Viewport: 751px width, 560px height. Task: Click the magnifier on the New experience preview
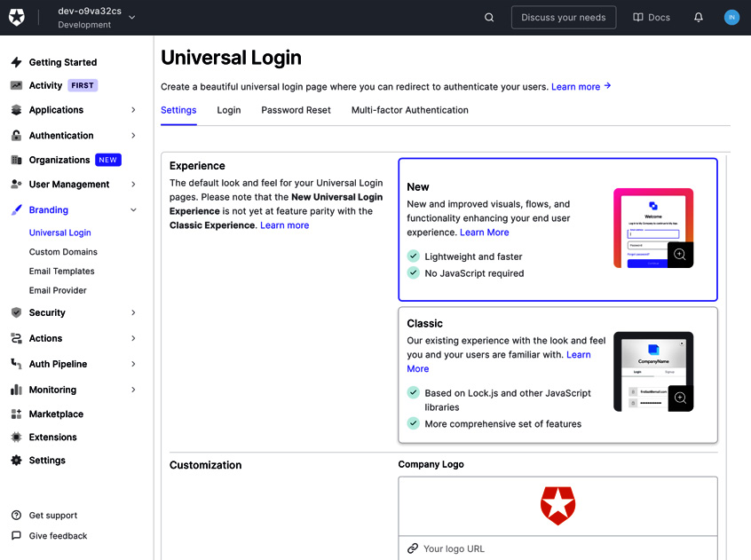[679, 255]
